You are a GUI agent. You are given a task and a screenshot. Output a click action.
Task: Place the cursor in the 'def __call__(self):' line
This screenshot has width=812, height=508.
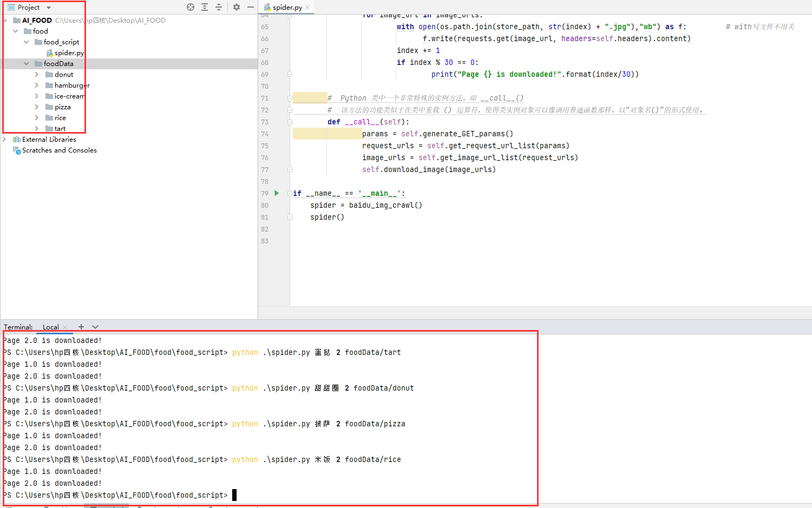369,122
